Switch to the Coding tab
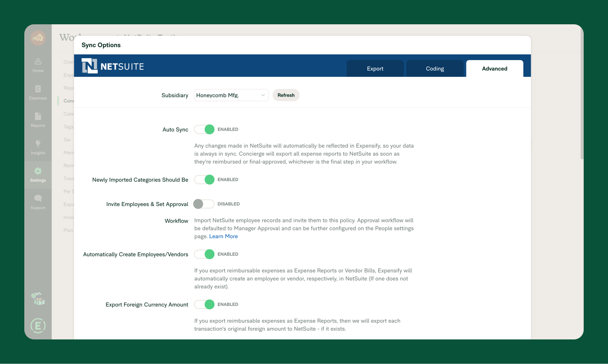The width and height of the screenshot is (608, 364). point(435,69)
